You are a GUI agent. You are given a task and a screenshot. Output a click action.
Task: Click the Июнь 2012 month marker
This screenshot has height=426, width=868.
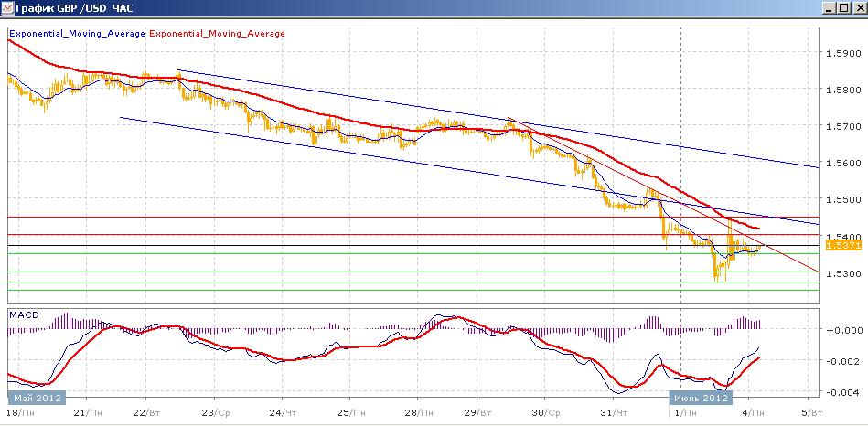(701, 398)
